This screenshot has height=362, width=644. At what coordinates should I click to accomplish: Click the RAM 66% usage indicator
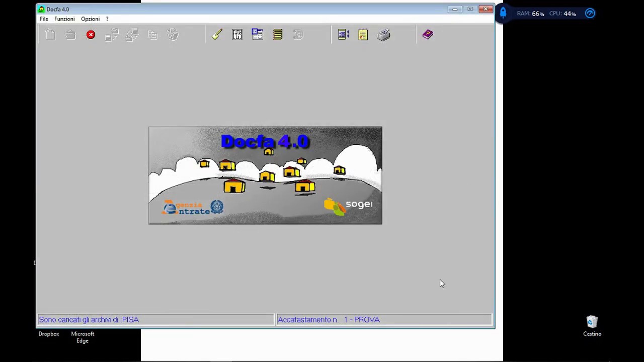pyautogui.click(x=530, y=14)
